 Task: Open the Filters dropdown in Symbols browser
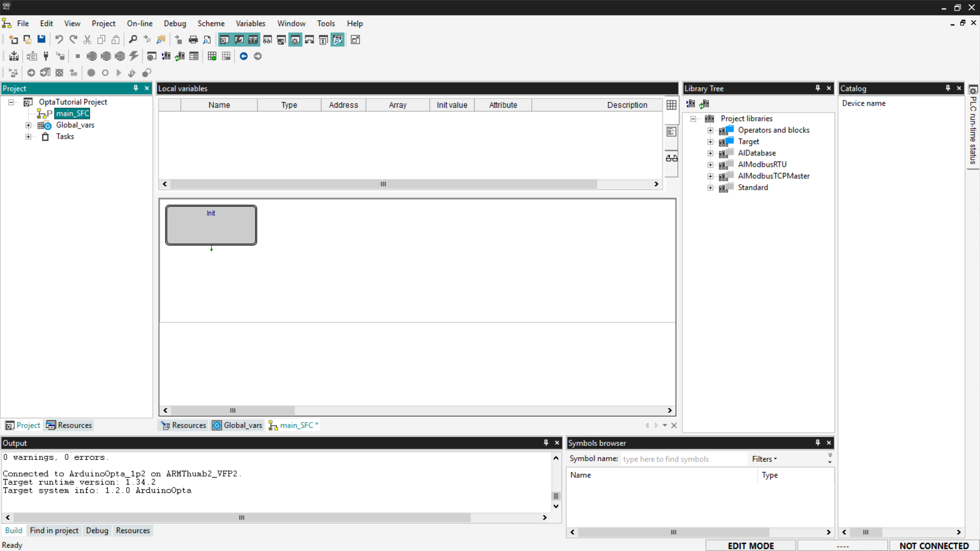(x=764, y=459)
